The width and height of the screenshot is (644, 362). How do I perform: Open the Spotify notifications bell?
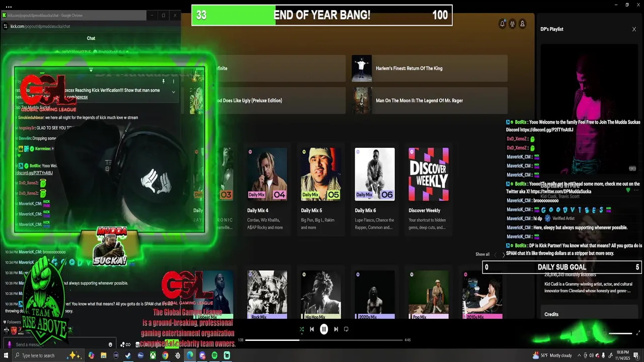(502, 24)
